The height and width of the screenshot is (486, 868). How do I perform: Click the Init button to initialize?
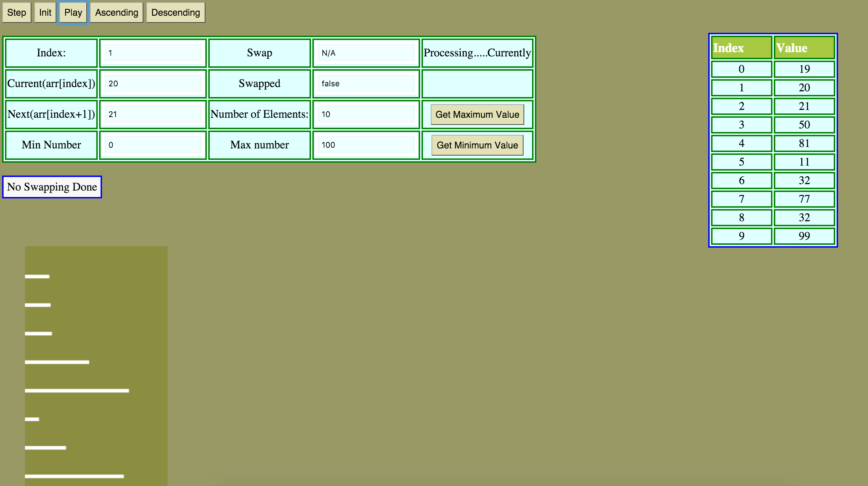click(45, 12)
